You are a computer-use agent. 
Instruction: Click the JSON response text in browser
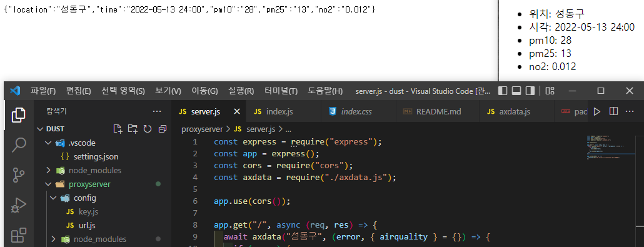[x=189, y=10]
